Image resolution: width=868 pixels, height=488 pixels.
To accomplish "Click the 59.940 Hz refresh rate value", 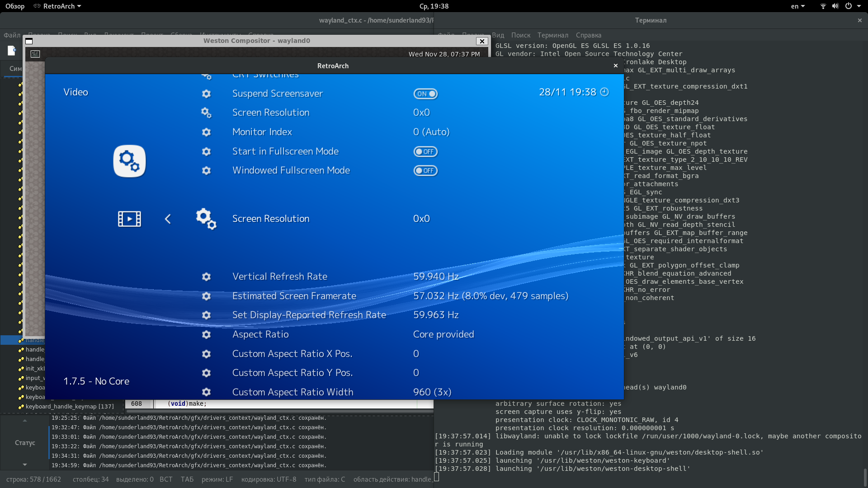I will click(436, 277).
